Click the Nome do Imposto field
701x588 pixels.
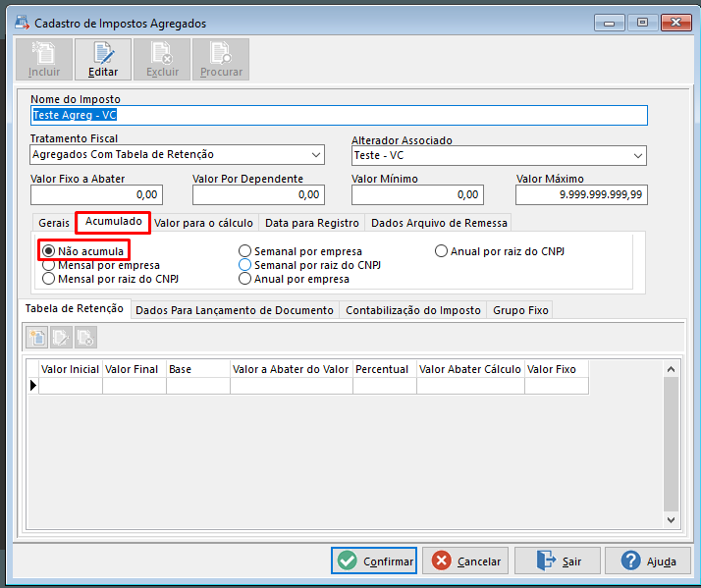339,116
